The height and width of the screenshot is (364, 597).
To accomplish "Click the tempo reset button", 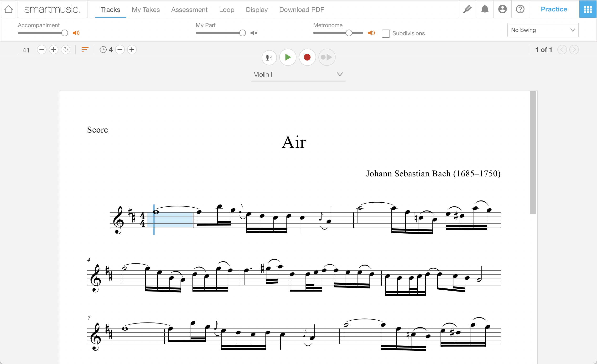I will tap(66, 50).
